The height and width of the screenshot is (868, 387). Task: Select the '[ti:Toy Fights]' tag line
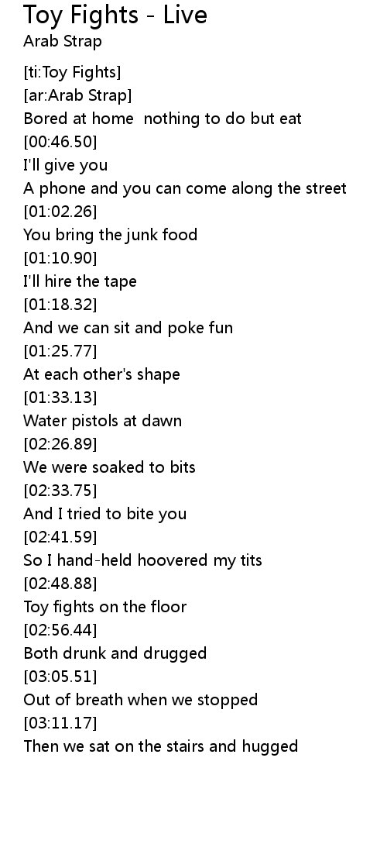pyautogui.click(x=72, y=72)
